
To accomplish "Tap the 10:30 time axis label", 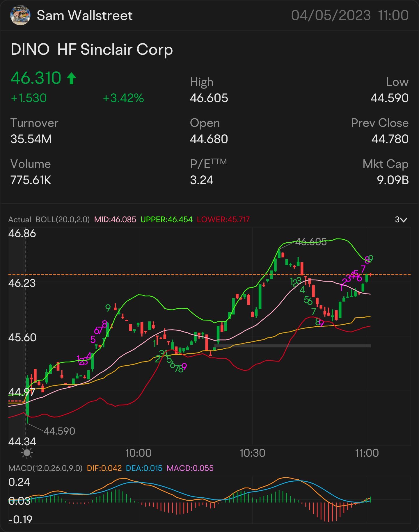I will (x=252, y=453).
